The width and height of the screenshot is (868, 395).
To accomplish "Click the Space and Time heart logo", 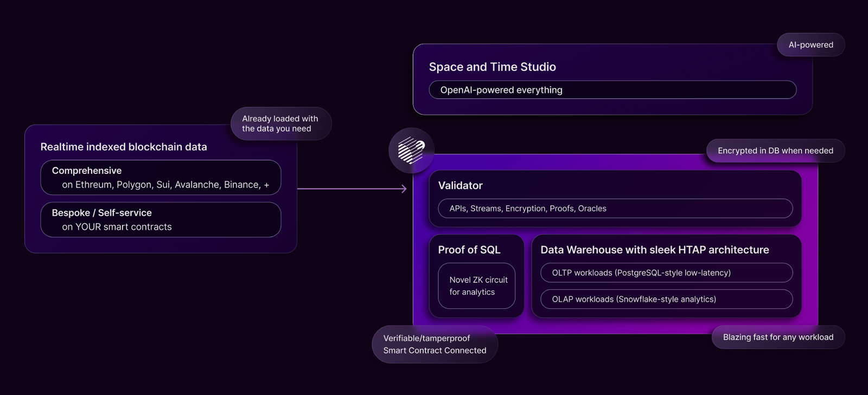I will (x=411, y=150).
